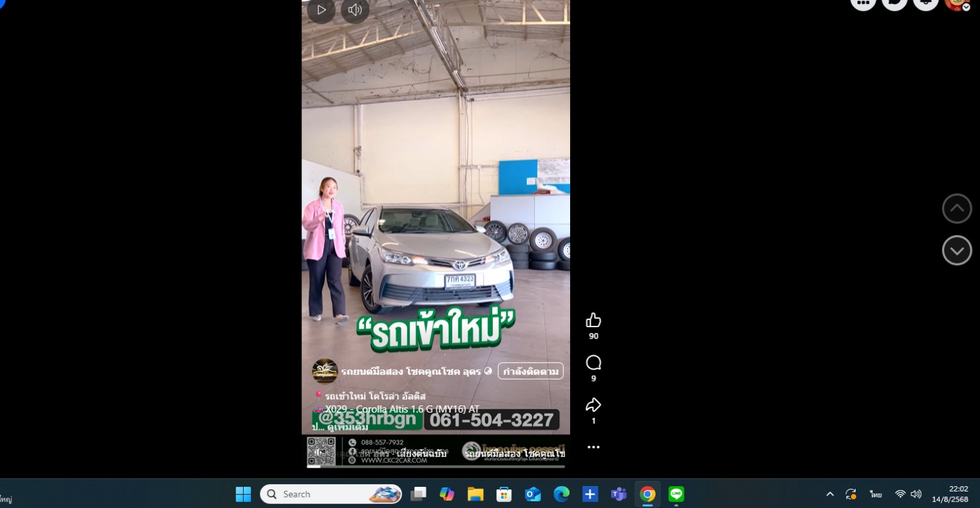The image size is (980, 508).
Task: Open the original audio label เสียงต้นฉบับ
Action: (422, 454)
